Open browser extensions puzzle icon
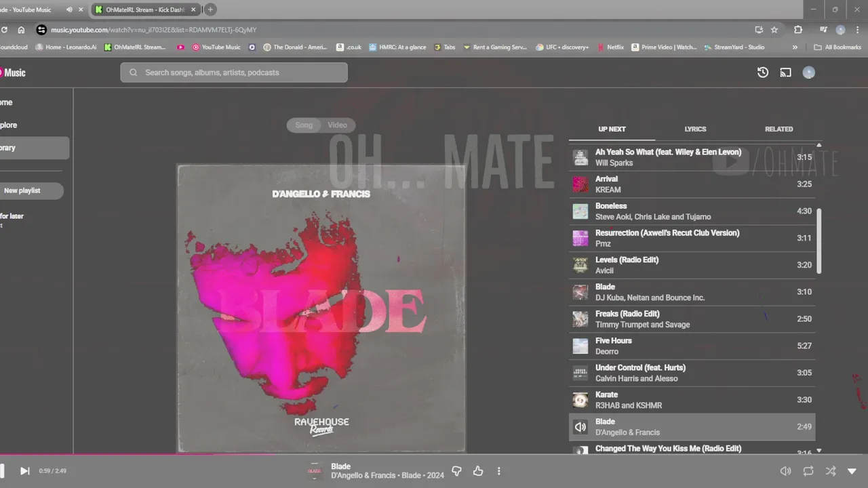This screenshot has width=868, height=488. point(798,30)
